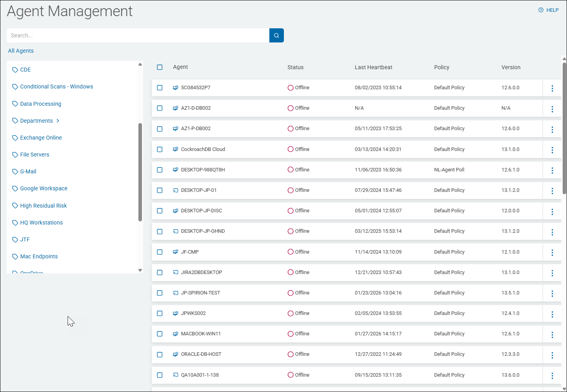Tick the checkbox for DESKTOP-JP-DISC
Screen dimensions: 567x392
[x=160, y=211]
